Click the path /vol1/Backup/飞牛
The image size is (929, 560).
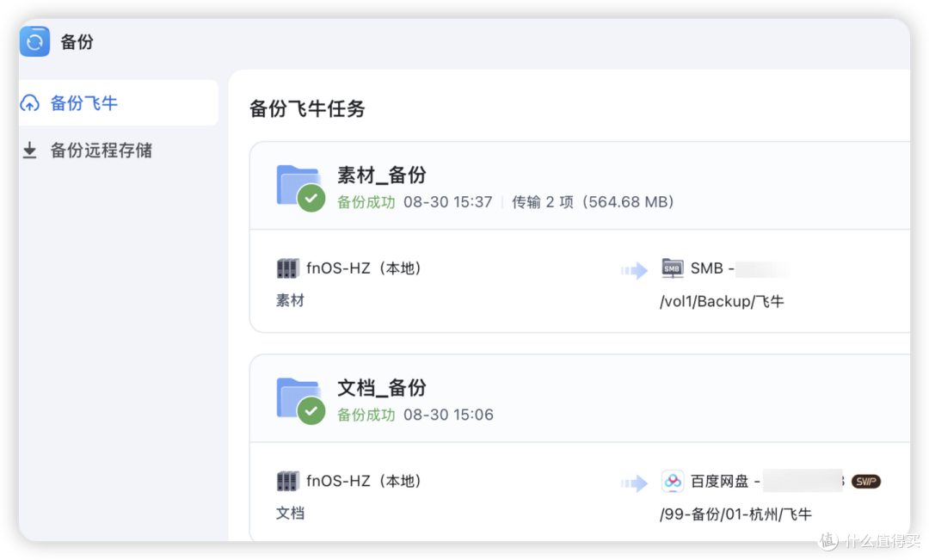point(722,302)
